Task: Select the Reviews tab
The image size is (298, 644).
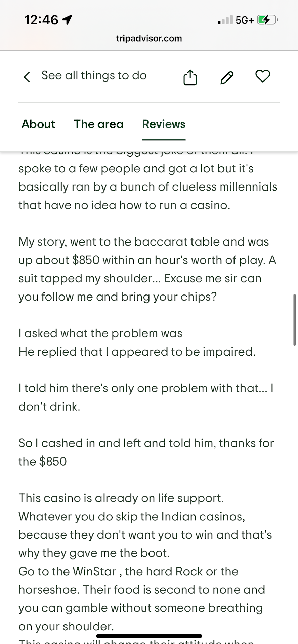Action: tap(164, 124)
